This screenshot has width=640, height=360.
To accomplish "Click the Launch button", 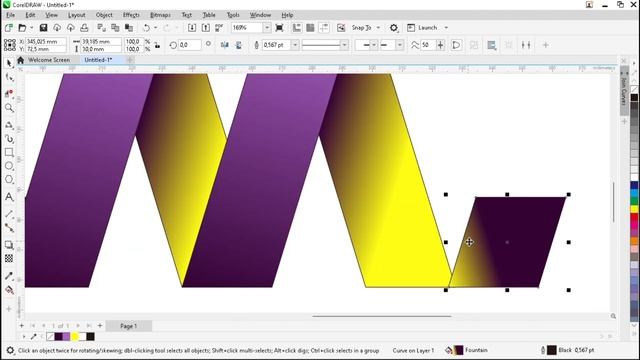I will point(422,28).
